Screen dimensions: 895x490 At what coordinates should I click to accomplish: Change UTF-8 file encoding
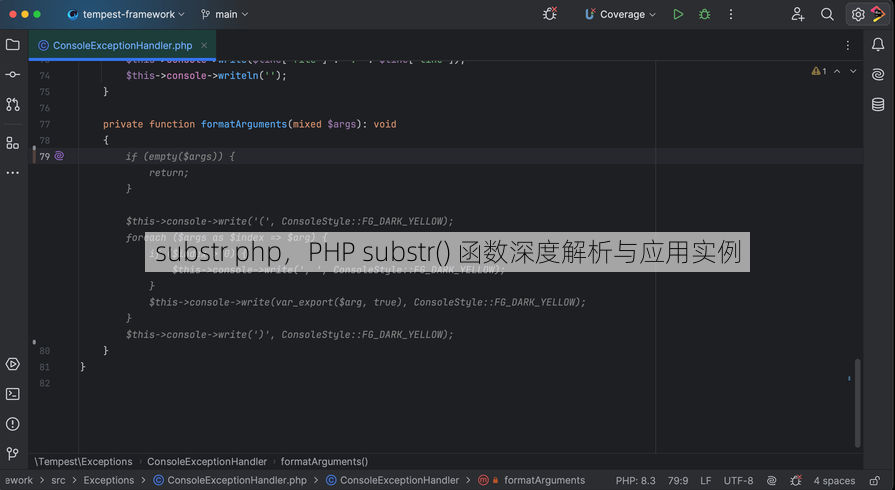point(738,481)
